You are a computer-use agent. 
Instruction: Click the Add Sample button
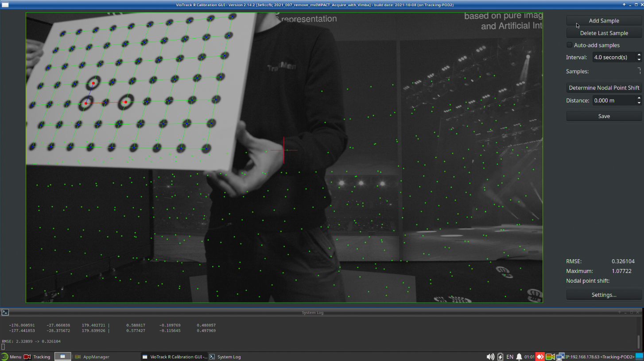pos(604,20)
